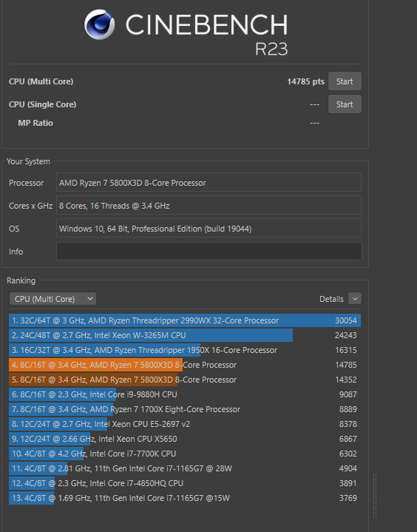Click the CPU (Single Core) label
Image resolution: width=417 pixels, height=532 pixels.
click(x=42, y=104)
